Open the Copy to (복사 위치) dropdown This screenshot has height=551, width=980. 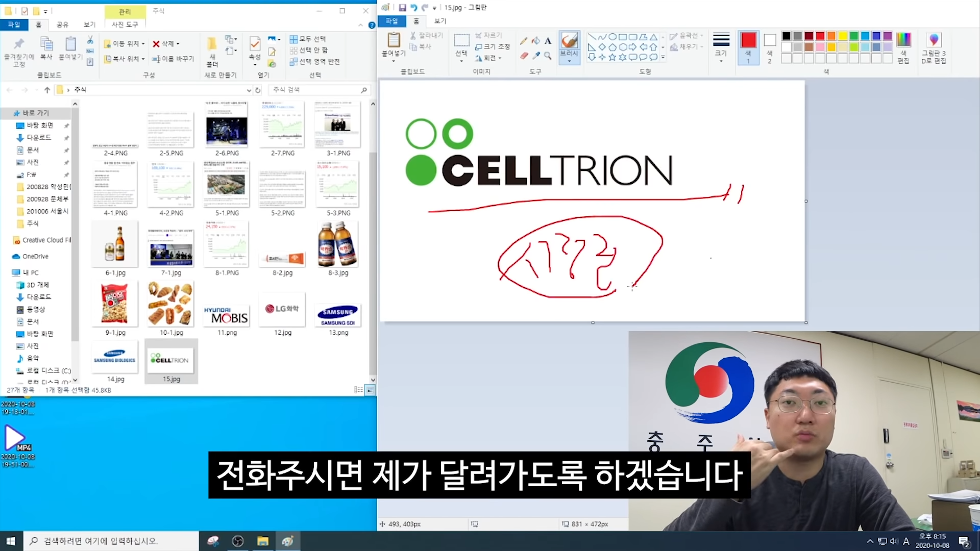(124, 59)
